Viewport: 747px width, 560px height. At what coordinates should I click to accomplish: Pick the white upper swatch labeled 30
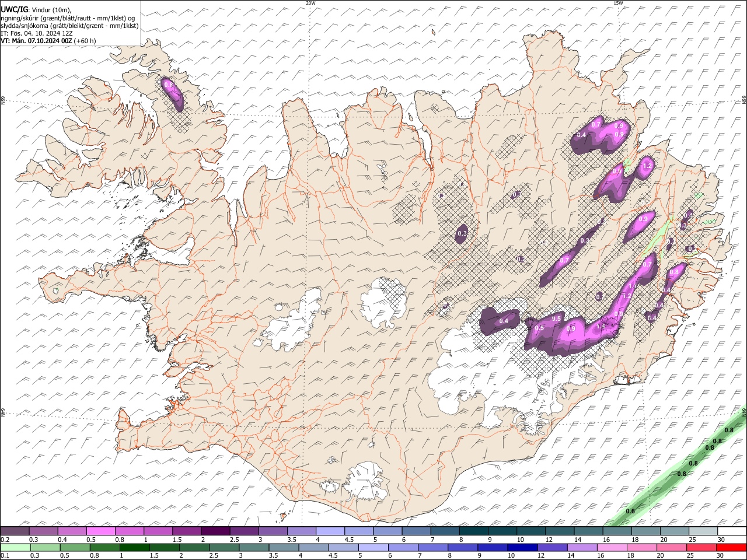(x=732, y=531)
